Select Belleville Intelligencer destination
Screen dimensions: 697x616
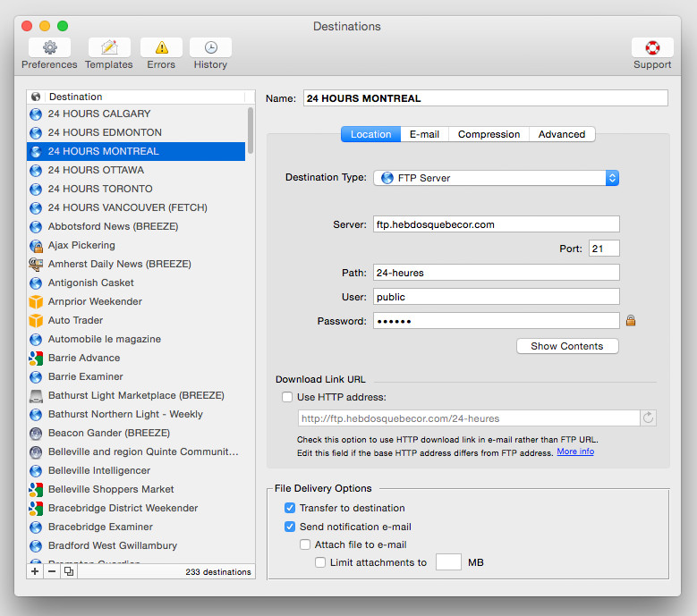coord(136,470)
